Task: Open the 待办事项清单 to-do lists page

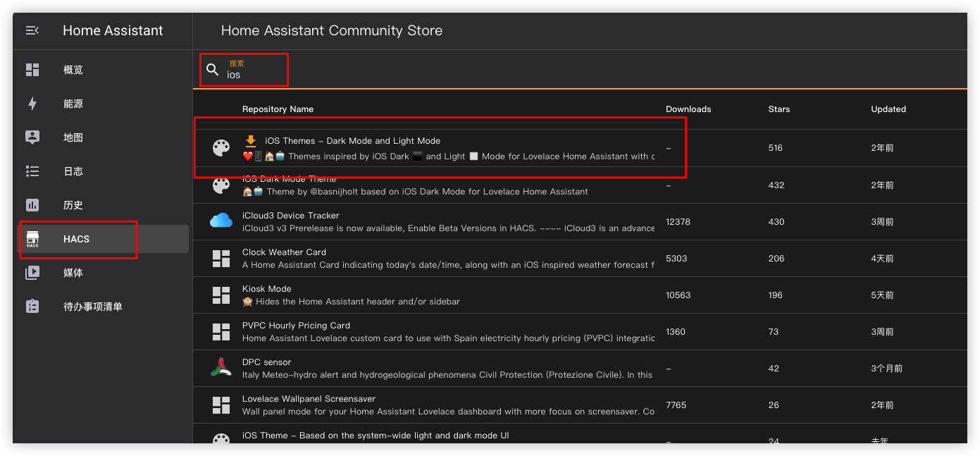Action: coord(92,307)
